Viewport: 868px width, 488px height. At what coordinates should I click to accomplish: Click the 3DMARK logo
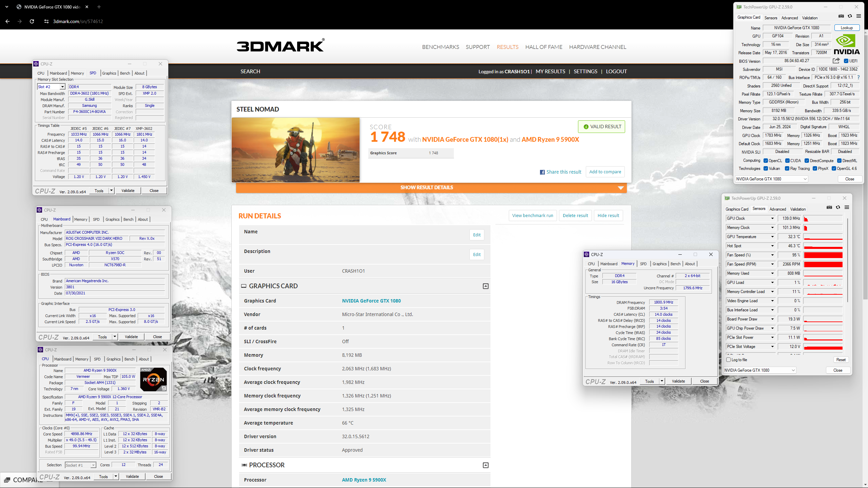281,45
